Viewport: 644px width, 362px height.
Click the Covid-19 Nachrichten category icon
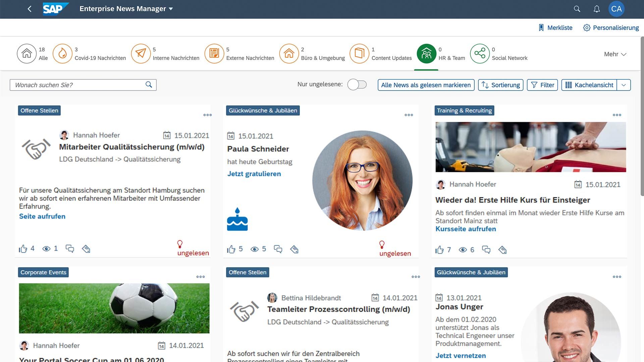(x=62, y=54)
